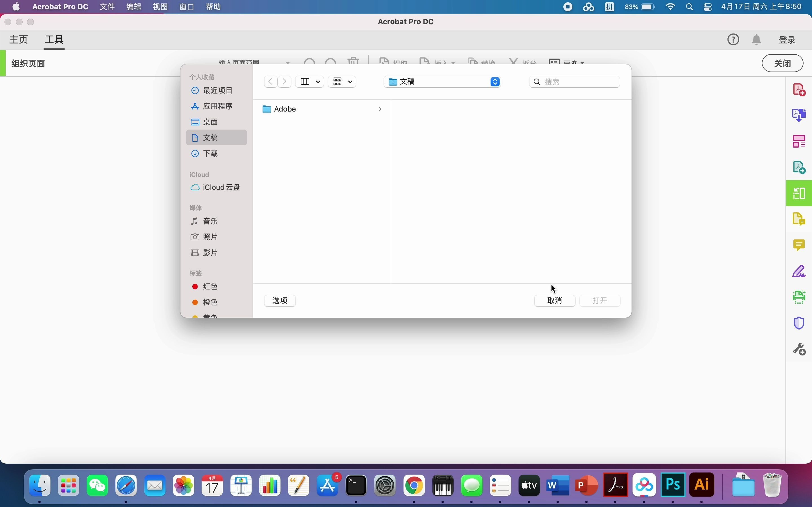Screen dimensions: 812x507
Task: Open the help question mark icon
Action: point(733,39)
